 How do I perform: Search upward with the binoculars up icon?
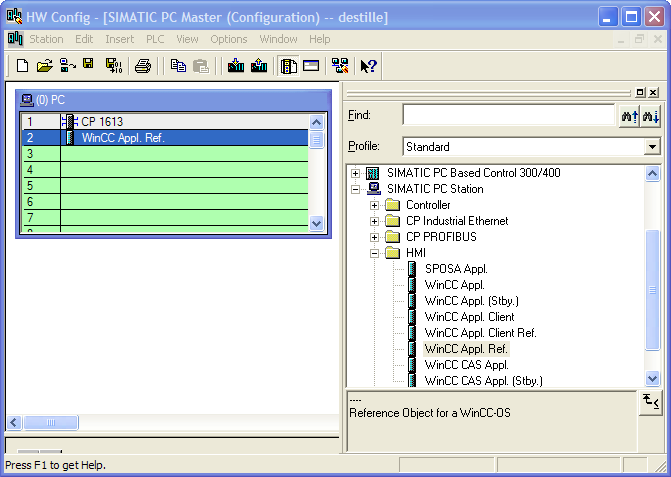[x=629, y=116]
